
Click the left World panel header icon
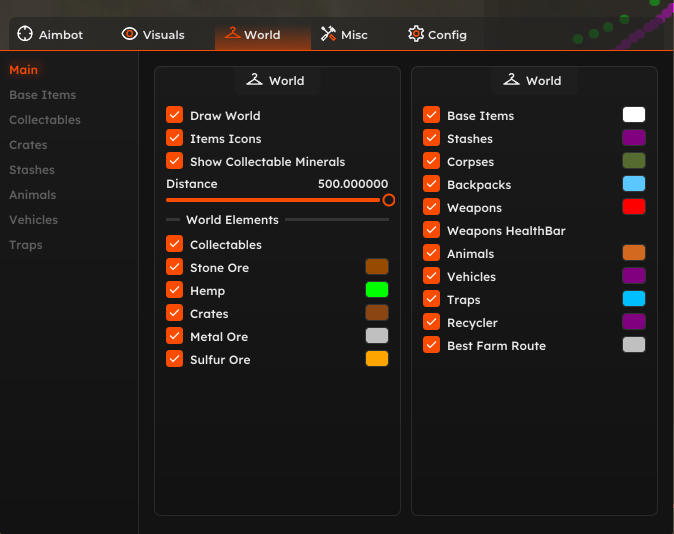tap(254, 80)
